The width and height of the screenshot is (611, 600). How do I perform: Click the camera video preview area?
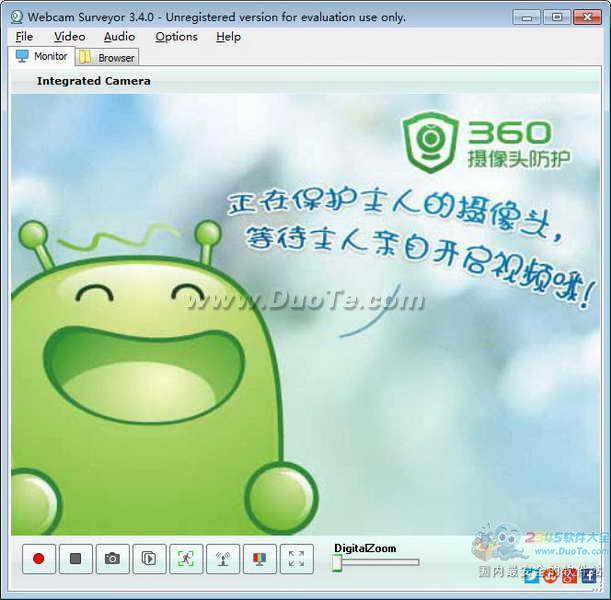pos(306,314)
